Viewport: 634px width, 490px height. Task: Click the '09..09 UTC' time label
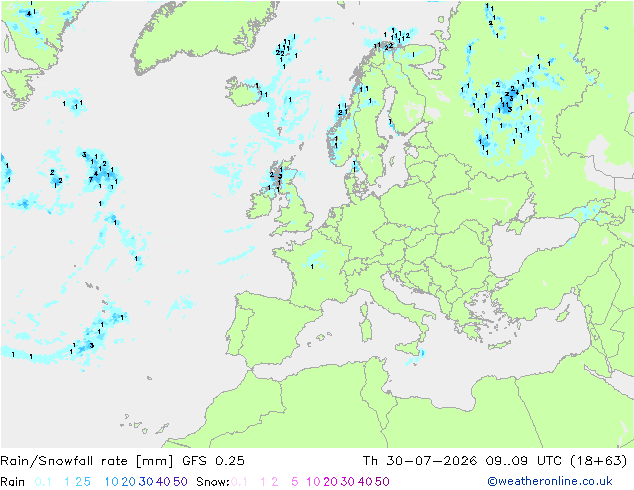coord(524,461)
